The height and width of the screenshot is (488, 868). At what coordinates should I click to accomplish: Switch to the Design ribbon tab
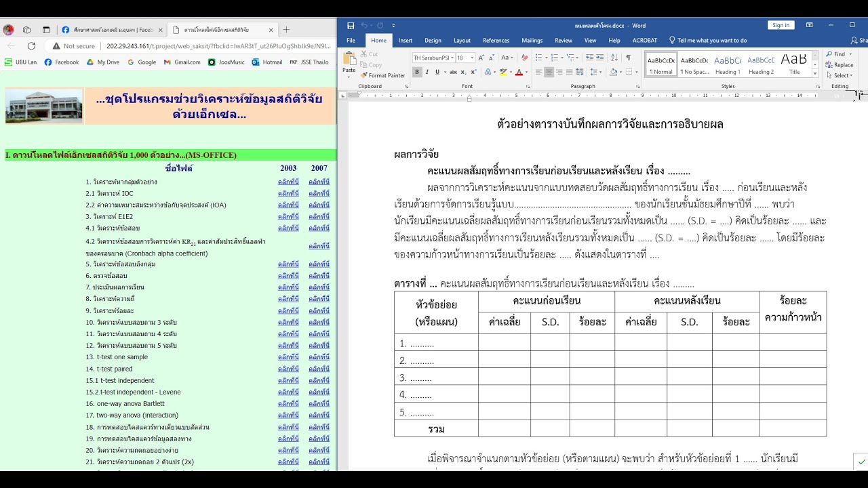pos(433,40)
